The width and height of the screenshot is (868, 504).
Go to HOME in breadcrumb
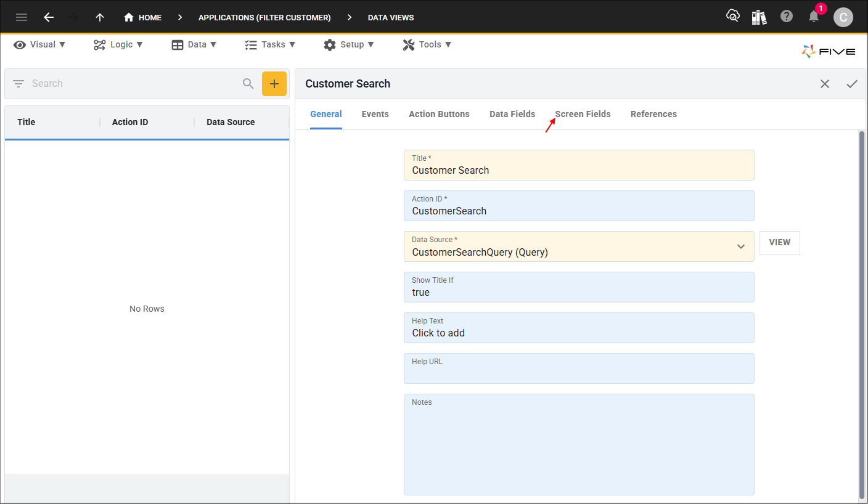(x=142, y=17)
